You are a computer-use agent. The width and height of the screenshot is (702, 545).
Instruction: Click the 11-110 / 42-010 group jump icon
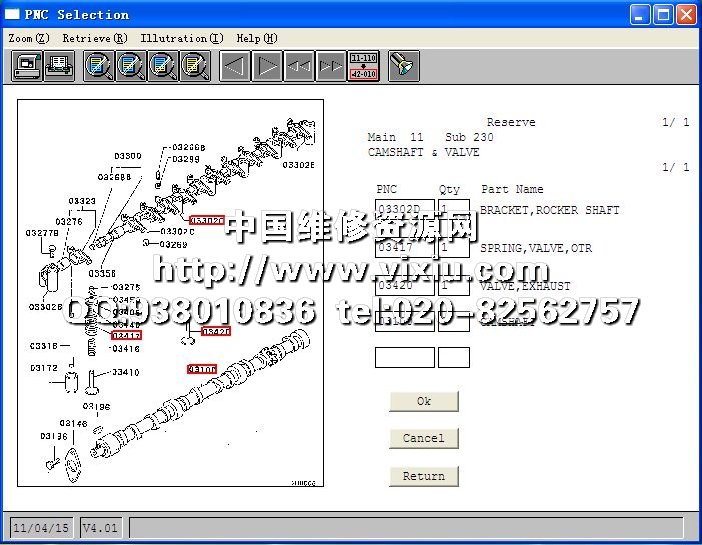point(363,67)
